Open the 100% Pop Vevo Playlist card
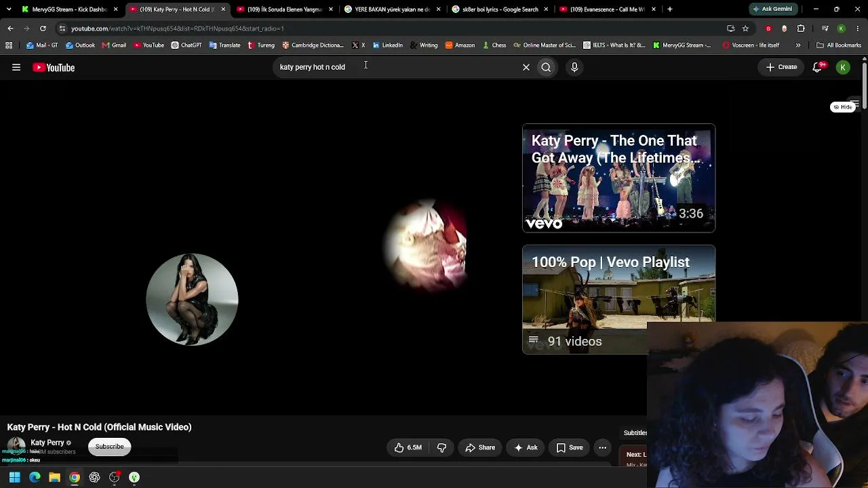The image size is (868, 488). tap(618, 300)
